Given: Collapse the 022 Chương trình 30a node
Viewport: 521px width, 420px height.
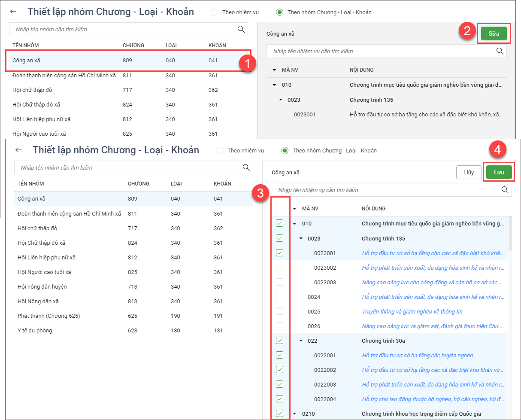Looking at the screenshot, I should tap(300, 341).
